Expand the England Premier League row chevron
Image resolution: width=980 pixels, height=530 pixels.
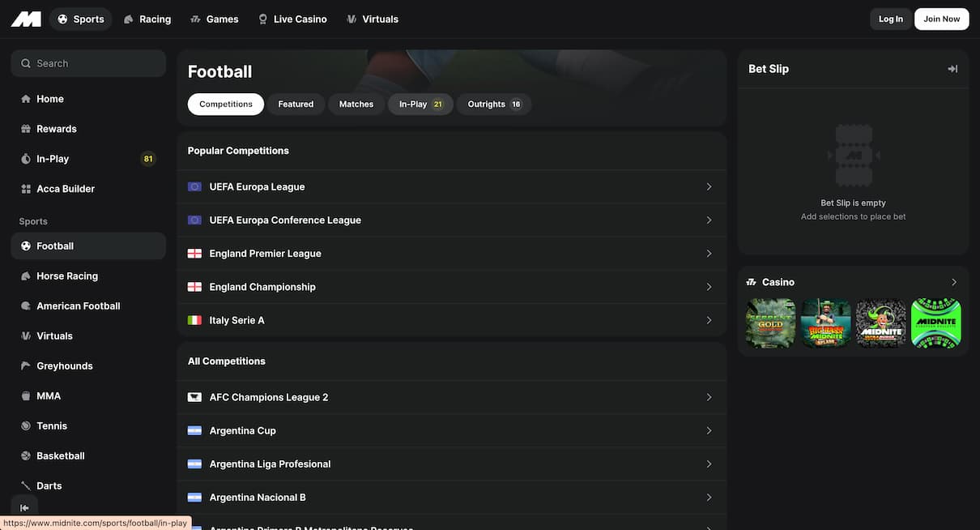709,254
